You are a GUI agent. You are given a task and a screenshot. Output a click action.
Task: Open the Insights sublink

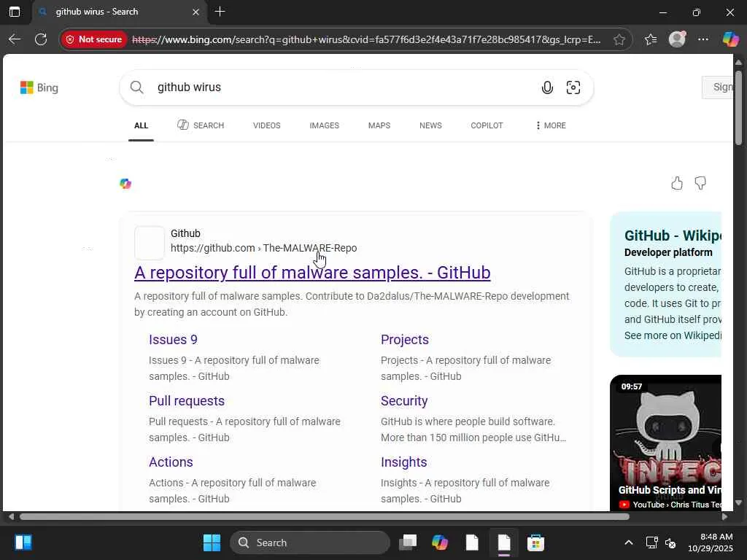(404, 462)
